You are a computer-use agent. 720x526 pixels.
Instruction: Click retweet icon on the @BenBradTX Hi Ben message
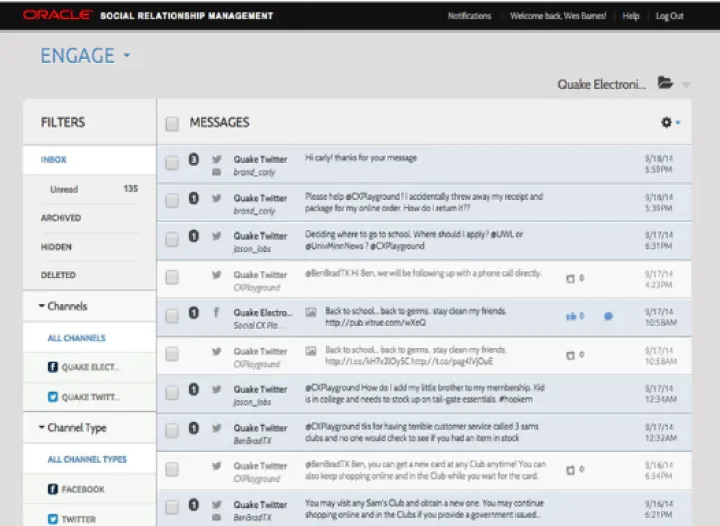click(x=571, y=278)
